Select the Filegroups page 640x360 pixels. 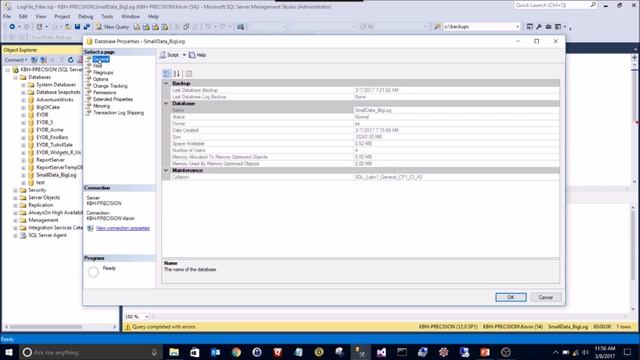click(103, 72)
